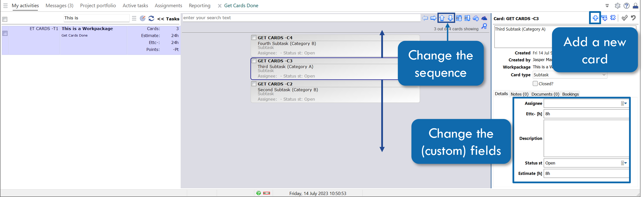This screenshot has height=197, width=644.
Task: Switch to My activities tab
Action: tap(25, 6)
